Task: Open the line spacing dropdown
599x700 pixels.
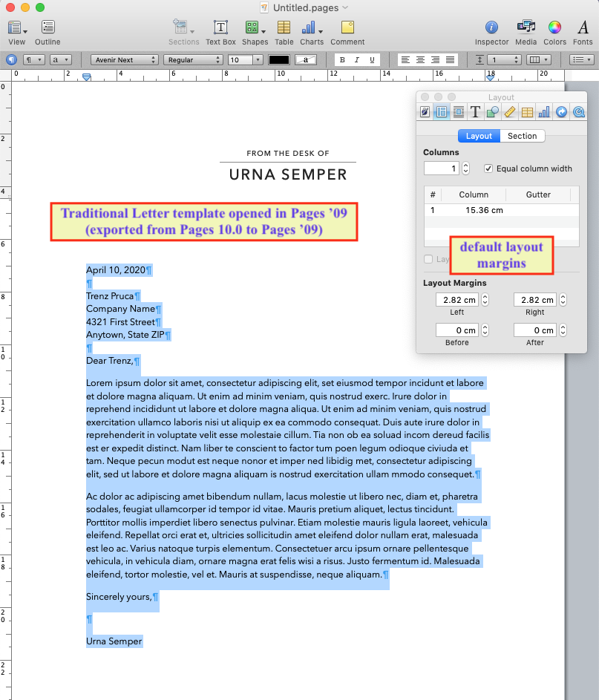Action: pyautogui.click(x=505, y=60)
